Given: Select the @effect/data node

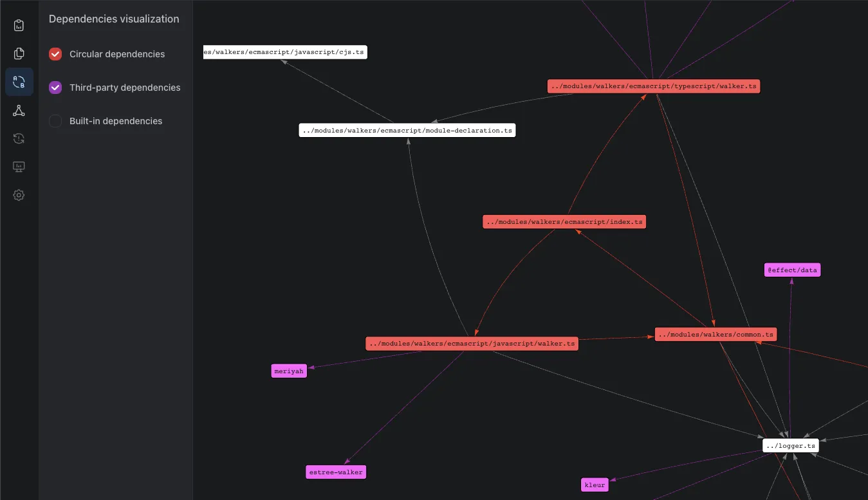Looking at the screenshot, I should tap(792, 270).
